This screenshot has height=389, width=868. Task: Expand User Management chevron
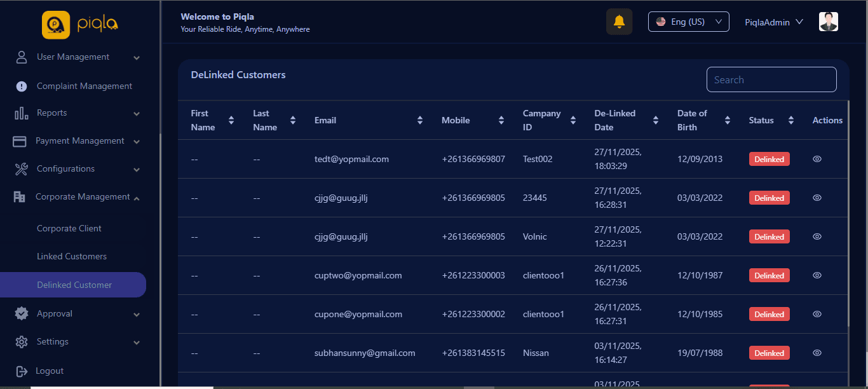pyautogui.click(x=137, y=58)
